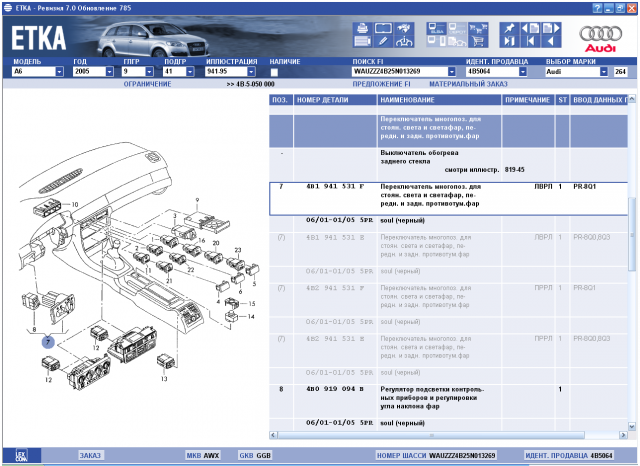Click the computer-to-tower PC icon
Image resolution: width=640 pixels, height=466 pixels.
click(437, 41)
